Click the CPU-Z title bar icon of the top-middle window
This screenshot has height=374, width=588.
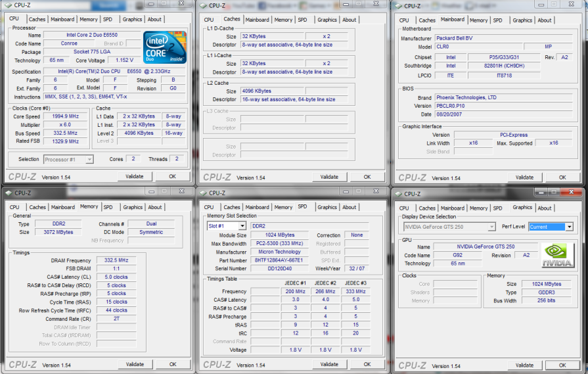(203, 6)
